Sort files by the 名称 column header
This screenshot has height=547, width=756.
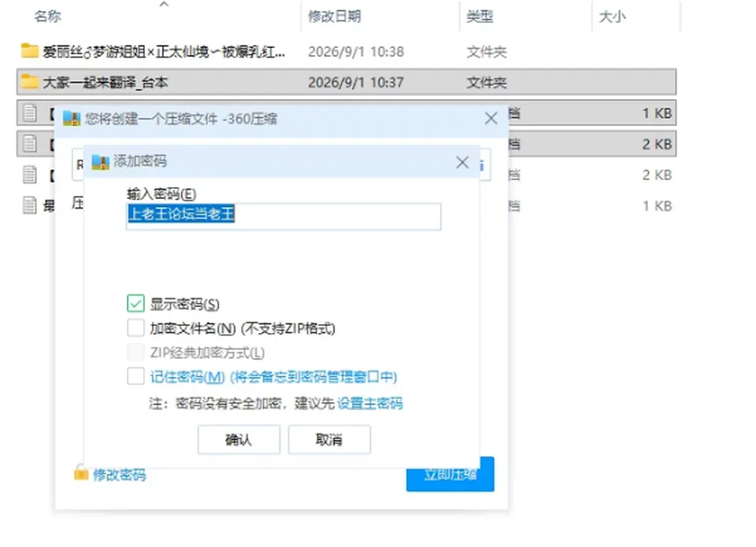pyautogui.click(x=48, y=17)
